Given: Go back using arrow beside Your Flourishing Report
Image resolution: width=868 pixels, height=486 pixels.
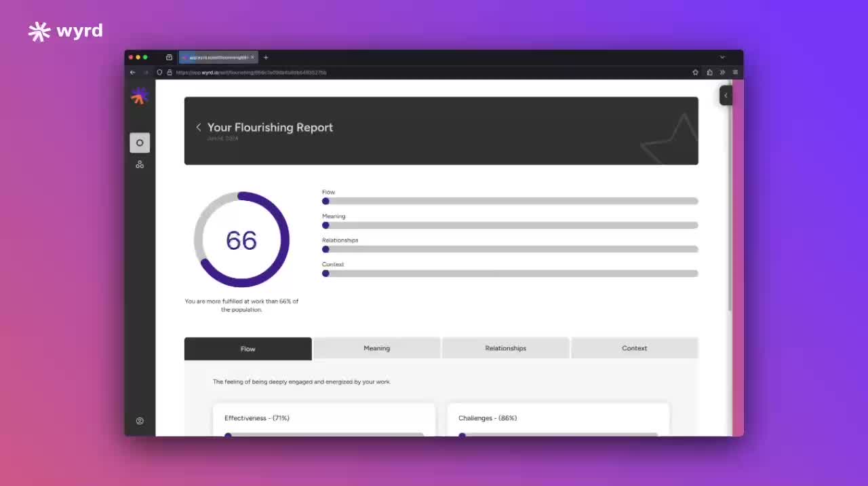Looking at the screenshot, I should click(x=198, y=127).
